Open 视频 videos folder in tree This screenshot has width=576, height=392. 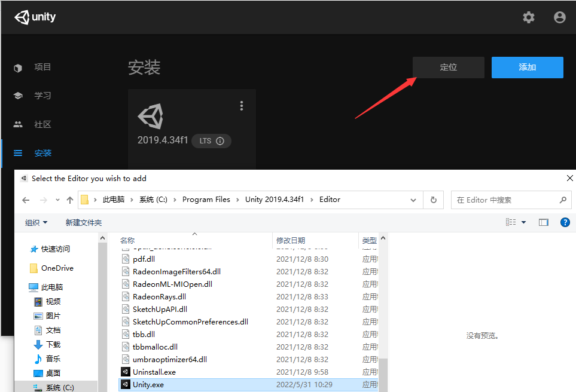pos(53,302)
